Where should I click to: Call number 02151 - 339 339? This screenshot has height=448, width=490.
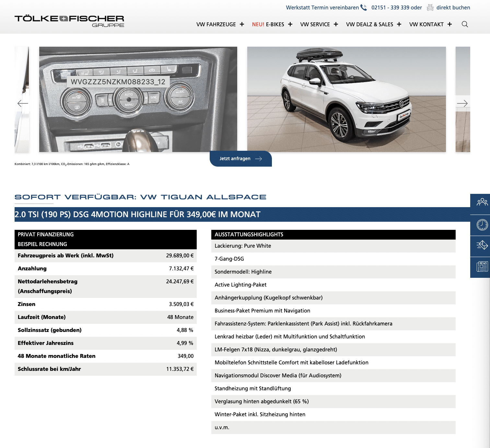coord(391,7)
